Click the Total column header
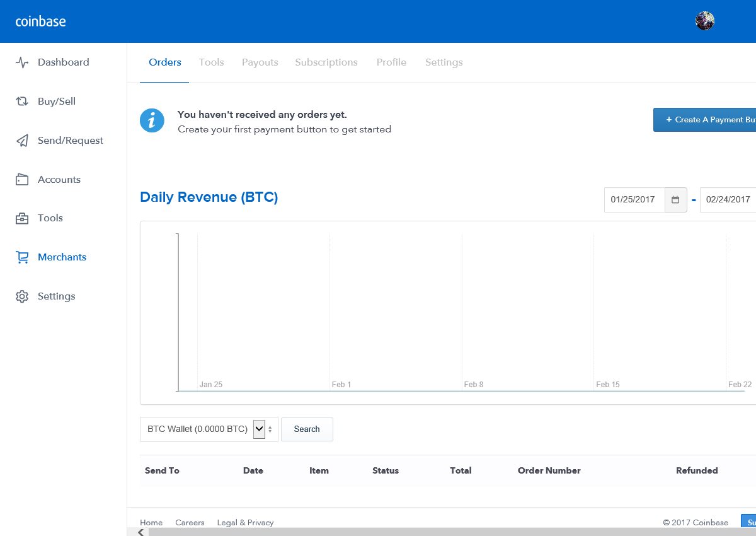Viewport: 756px width, 536px height. click(x=461, y=470)
